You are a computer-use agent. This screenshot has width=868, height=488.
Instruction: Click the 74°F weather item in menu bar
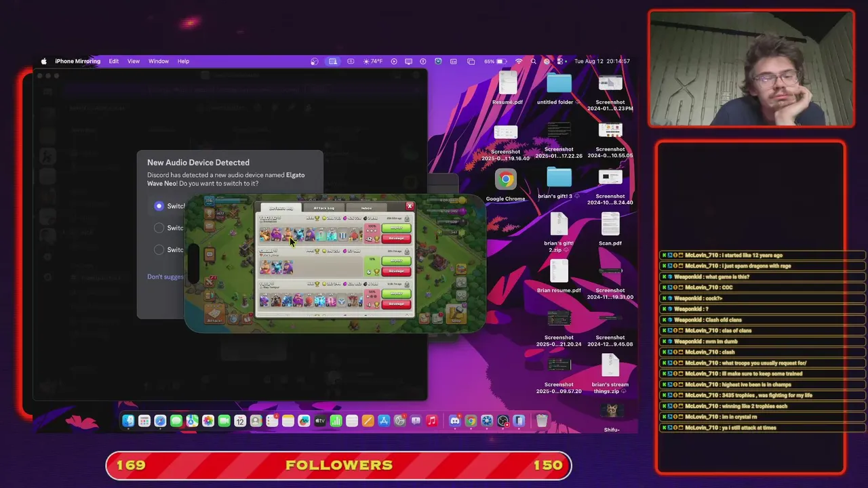tap(373, 61)
